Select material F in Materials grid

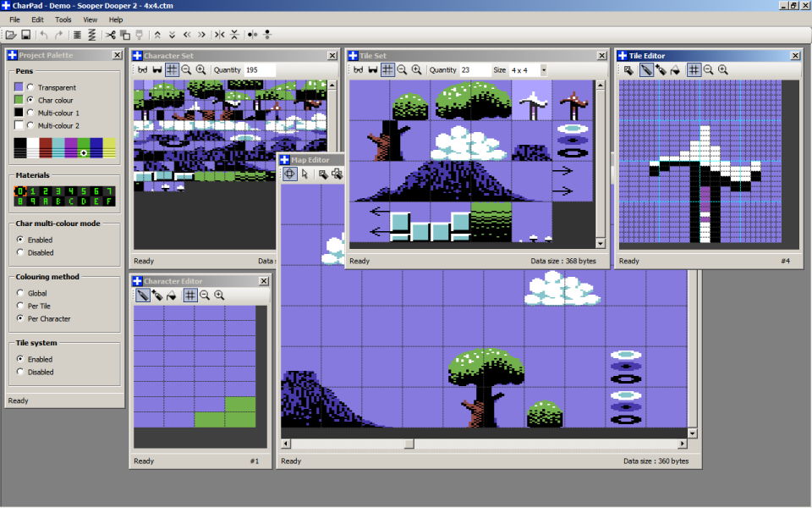click(109, 202)
